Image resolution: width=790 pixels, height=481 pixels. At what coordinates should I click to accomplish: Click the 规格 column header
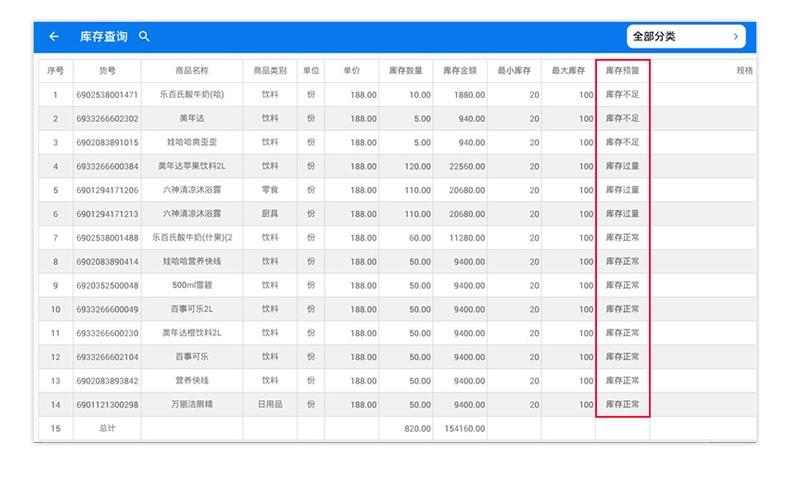click(744, 71)
